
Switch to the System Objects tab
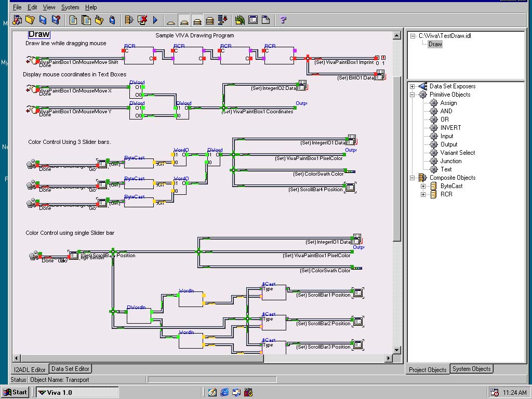(471, 369)
